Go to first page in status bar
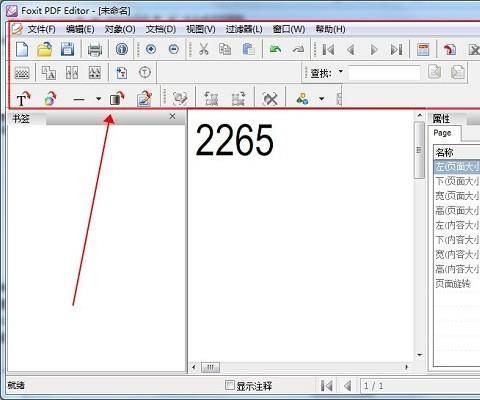 click(x=326, y=386)
